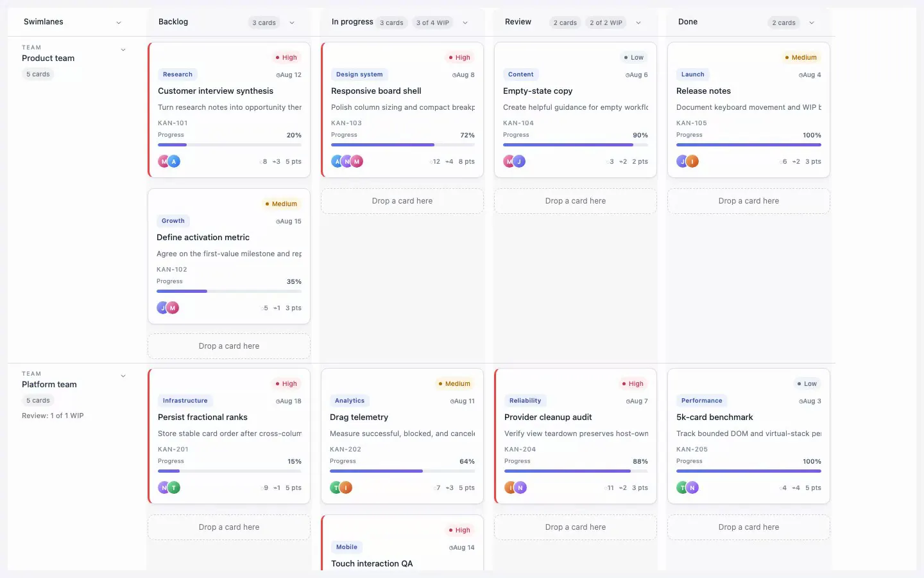Click avatar M on Define activation metric card
This screenshot has height=578, width=924.
173,308
